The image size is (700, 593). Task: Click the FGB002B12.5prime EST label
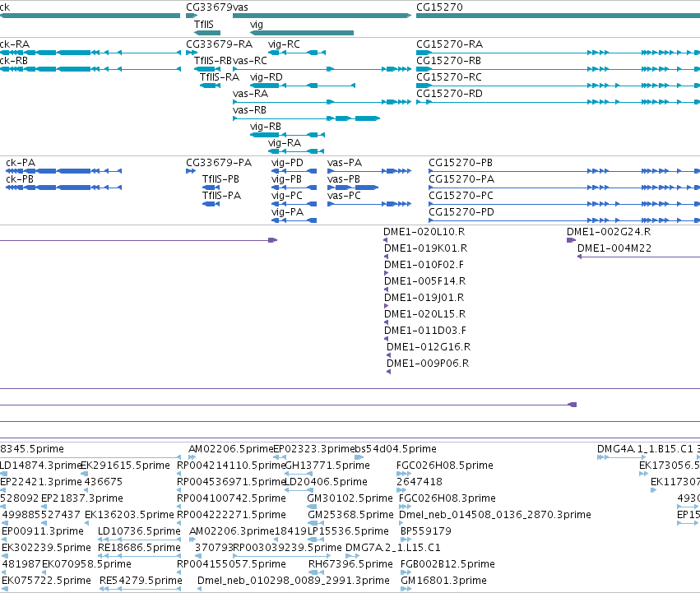447,564
